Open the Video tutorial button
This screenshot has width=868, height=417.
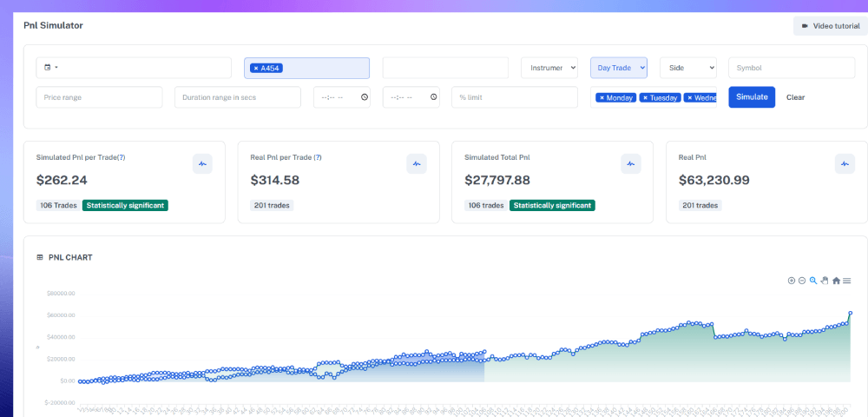[831, 26]
